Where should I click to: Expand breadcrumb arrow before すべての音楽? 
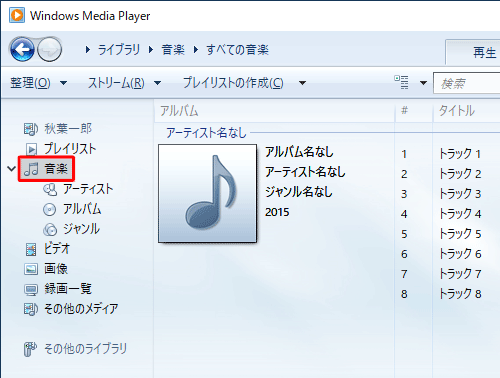tap(196, 50)
